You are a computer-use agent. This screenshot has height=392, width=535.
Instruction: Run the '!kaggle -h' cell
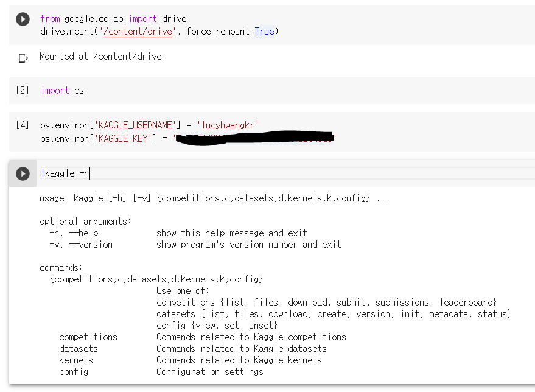(23, 173)
